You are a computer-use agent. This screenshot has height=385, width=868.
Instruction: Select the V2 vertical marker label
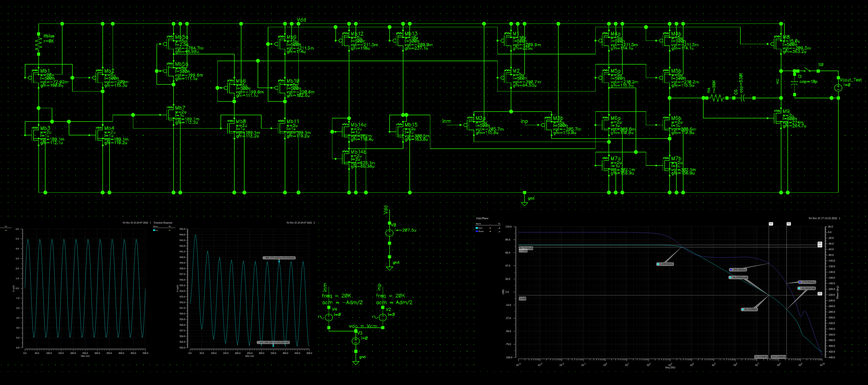tap(788, 224)
